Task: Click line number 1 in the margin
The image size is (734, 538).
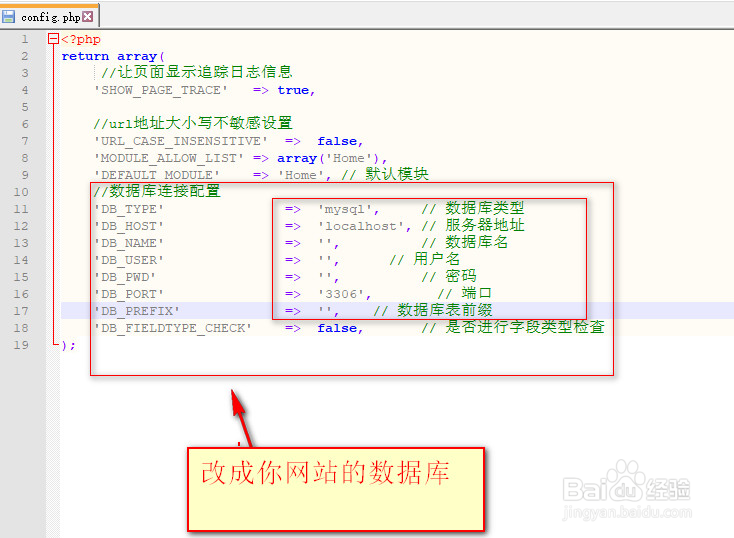Action: [x=24, y=39]
